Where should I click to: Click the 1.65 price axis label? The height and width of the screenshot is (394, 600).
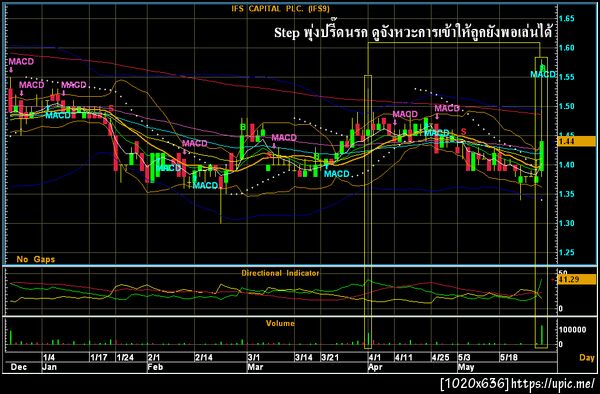pyautogui.click(x=567, y=18)
